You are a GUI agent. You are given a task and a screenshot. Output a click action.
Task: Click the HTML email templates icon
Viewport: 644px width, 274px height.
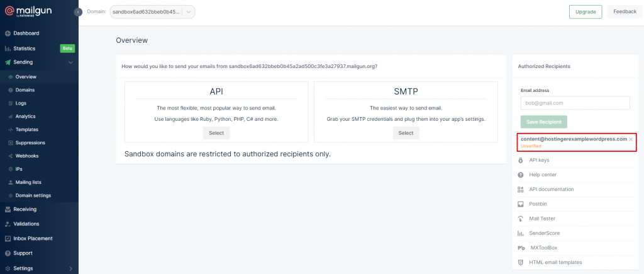521,262
